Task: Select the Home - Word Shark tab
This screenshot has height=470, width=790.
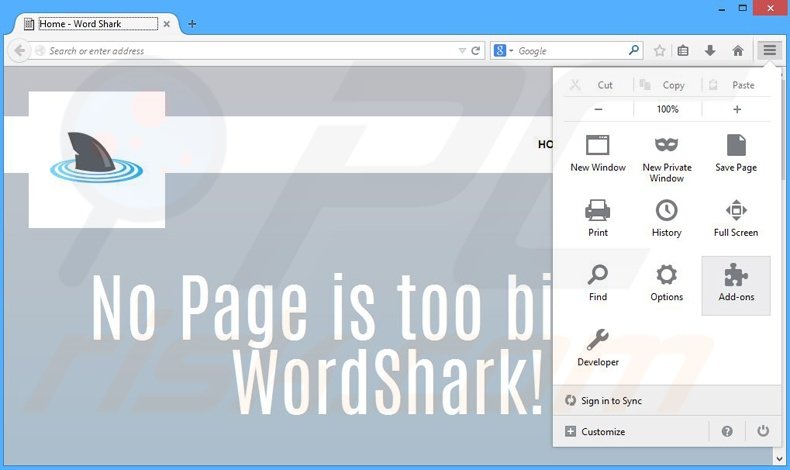Action: point(97,24)
